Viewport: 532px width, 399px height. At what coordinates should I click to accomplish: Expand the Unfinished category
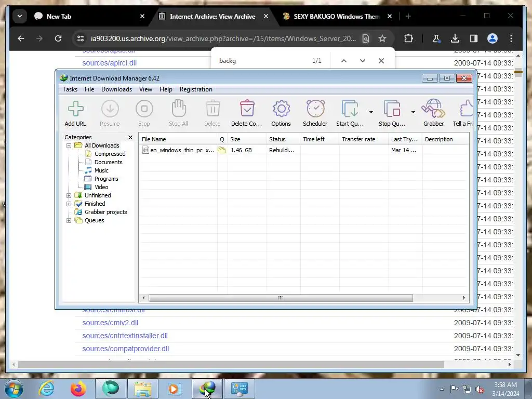click(69, 195)
